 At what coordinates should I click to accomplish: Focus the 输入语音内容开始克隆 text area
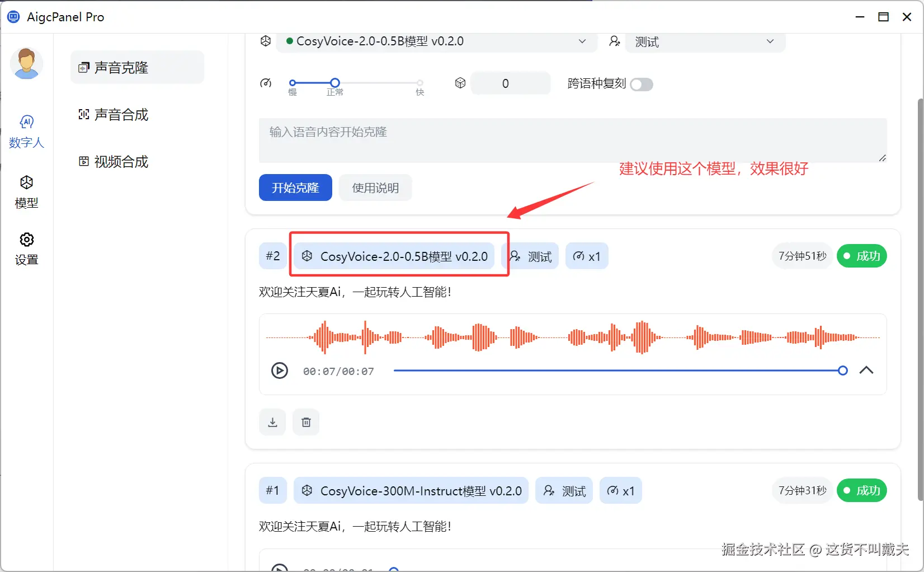[573, 140]
